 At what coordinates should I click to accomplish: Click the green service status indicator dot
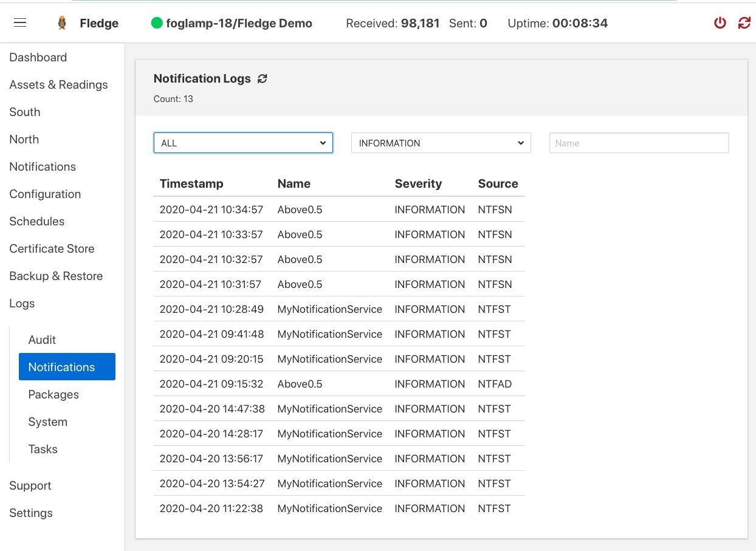158,22
